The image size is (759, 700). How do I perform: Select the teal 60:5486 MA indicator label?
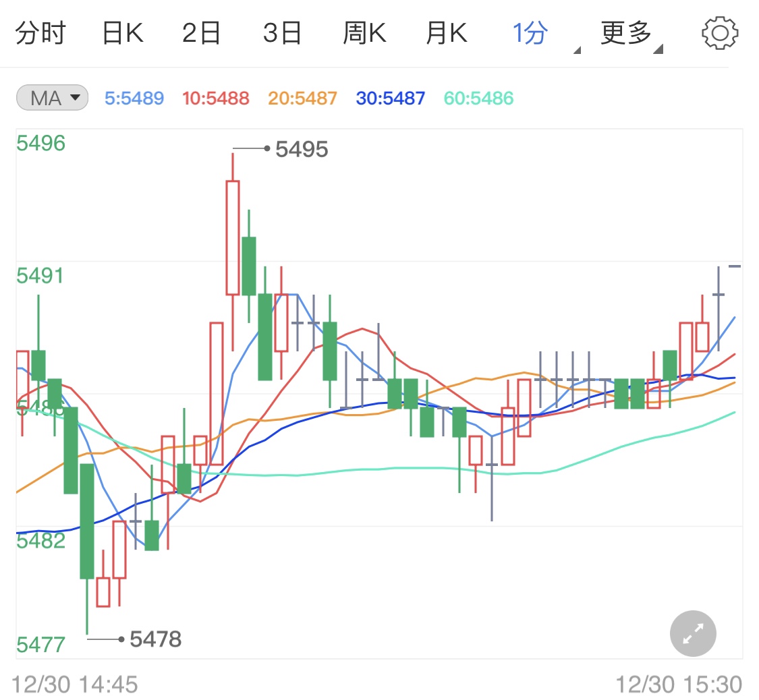pyautogui.click(x=478, y=98)
